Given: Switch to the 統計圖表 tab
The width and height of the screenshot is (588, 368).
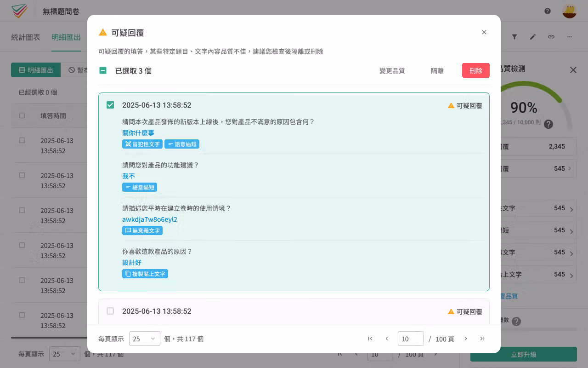Looking at the screenshot, I should (26, 37).
